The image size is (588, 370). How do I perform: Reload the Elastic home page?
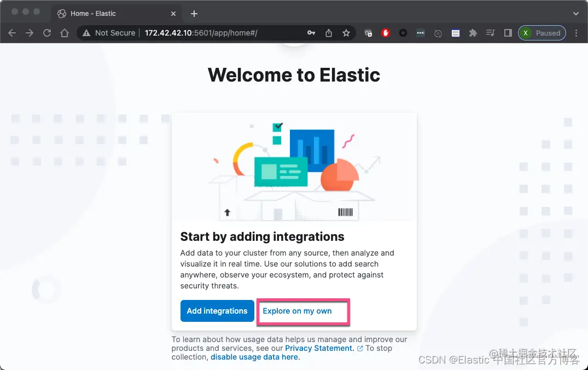(47, 33)
